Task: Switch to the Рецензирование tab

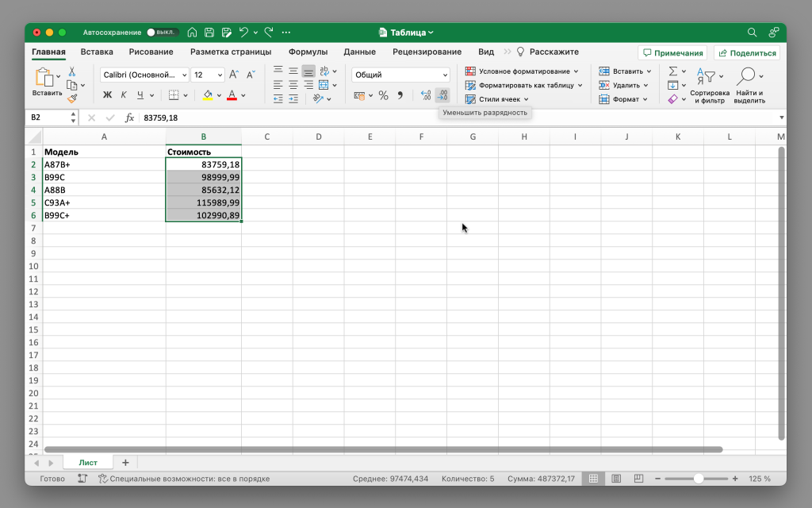Action: pyautogui.click(x=427, y=52)
